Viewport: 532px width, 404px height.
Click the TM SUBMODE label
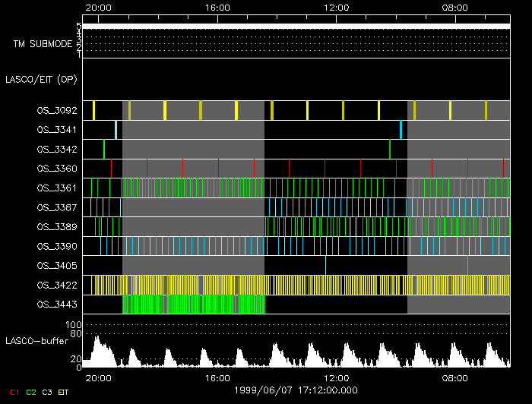(x=43, y=44)
